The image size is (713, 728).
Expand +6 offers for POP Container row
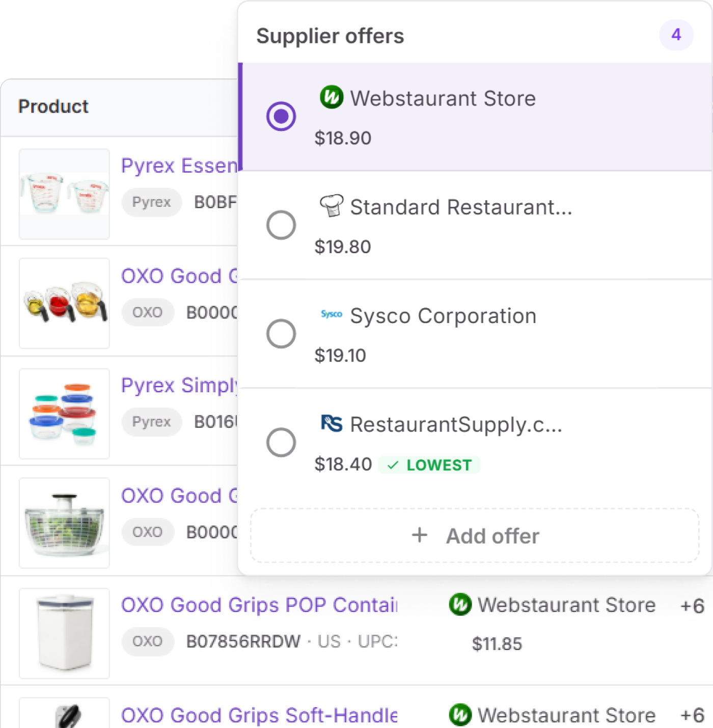click(x=692, y=606)
